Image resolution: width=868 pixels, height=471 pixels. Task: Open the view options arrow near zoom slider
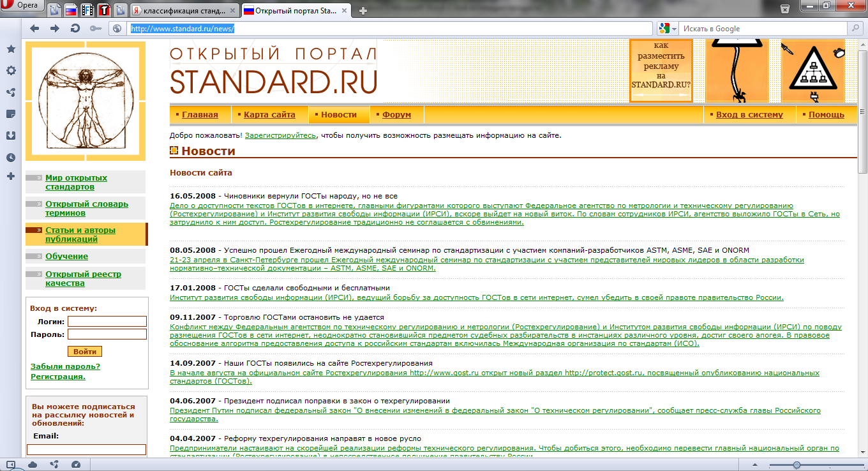pos(756,465)
